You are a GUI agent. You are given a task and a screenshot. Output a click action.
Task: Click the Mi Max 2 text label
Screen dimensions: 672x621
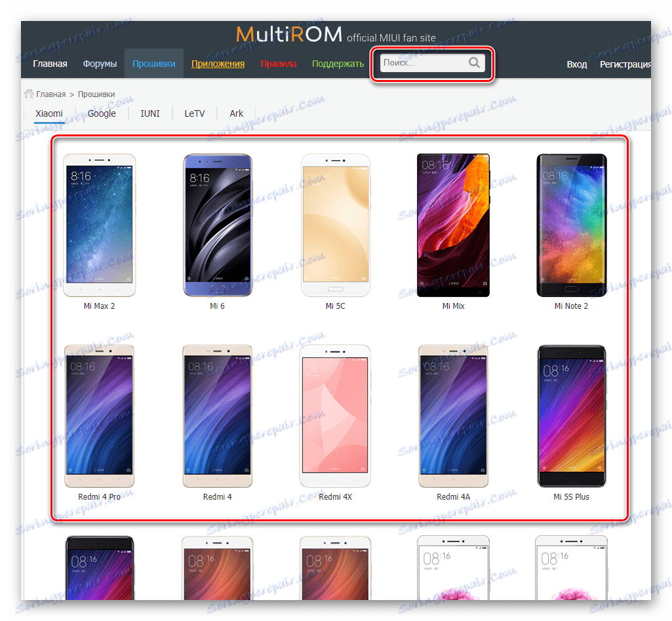click(100, 306)
